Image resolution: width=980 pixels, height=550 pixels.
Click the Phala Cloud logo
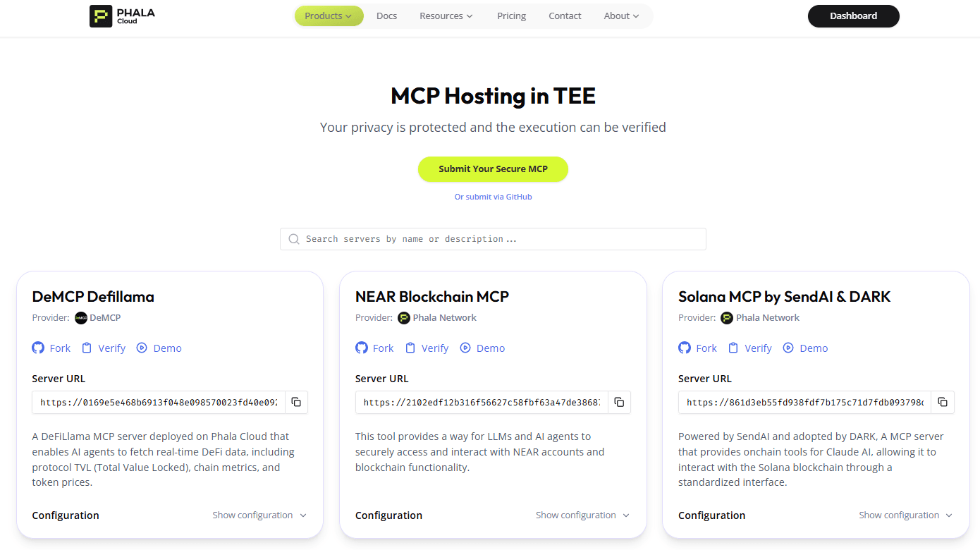(x=122, y=16)
